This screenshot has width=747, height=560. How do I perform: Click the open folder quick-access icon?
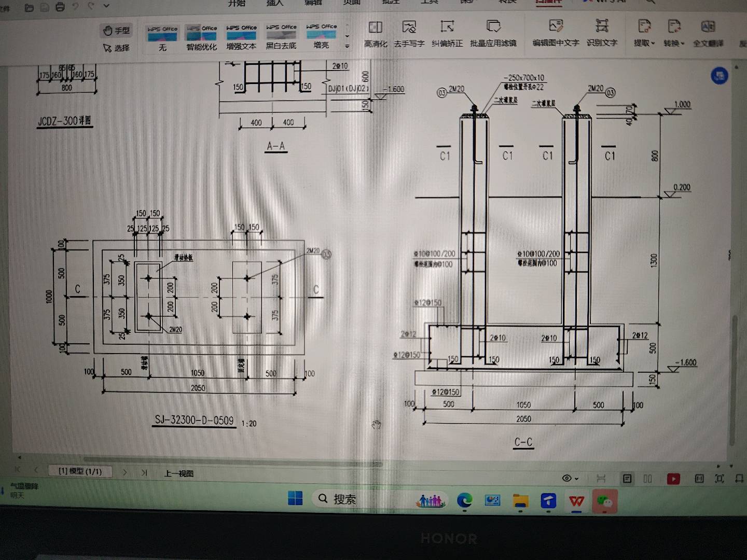29,7
